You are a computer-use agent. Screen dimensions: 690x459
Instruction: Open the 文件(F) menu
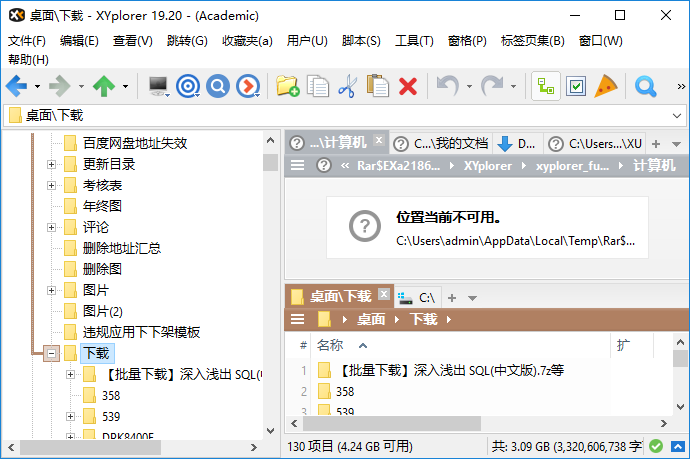click(26, 41)
